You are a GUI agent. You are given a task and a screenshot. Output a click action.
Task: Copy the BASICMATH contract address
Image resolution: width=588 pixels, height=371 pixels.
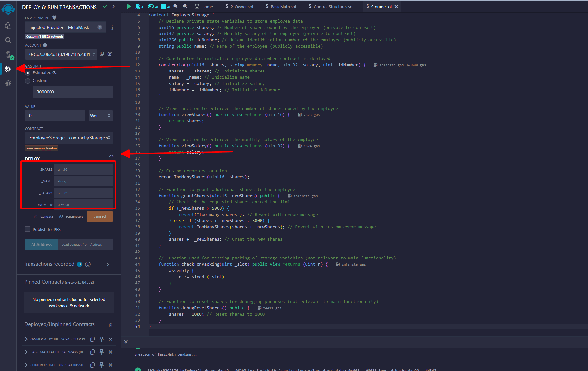click(93, 352)
